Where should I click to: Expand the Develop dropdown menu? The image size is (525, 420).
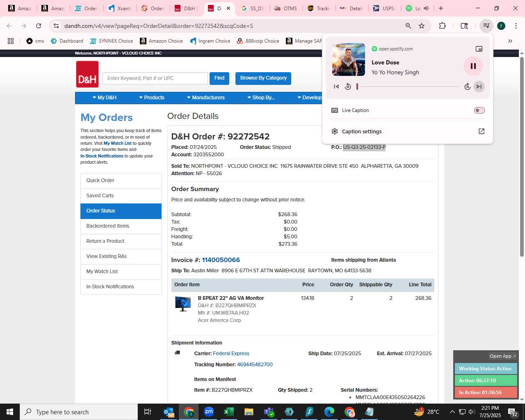click(310, 98)
